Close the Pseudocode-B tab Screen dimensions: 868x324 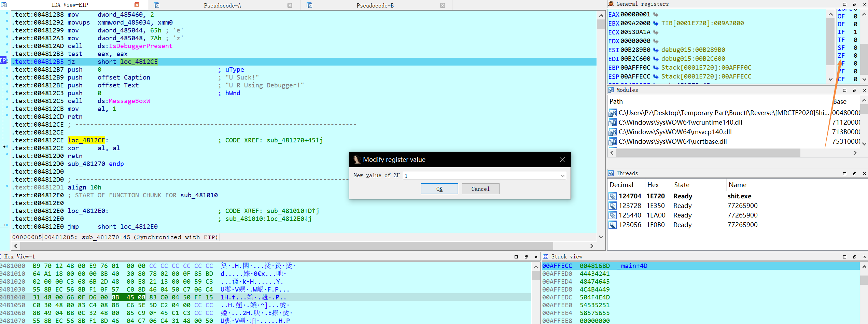(443, 5)
